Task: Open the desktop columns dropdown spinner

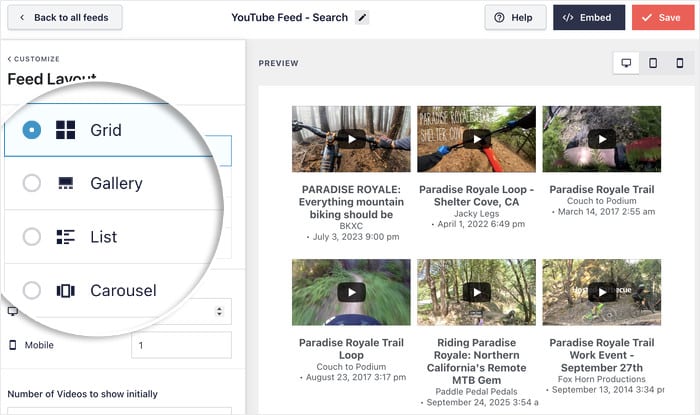Action: [219, 312]
